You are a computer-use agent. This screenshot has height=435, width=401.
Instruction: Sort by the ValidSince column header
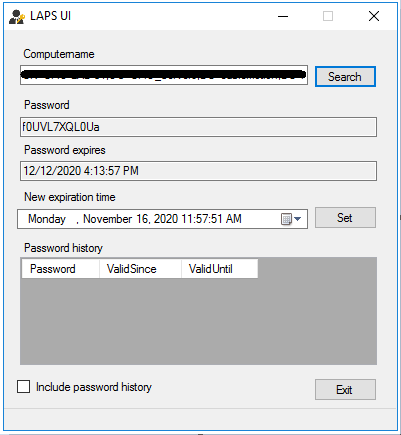tap(140, 269)
